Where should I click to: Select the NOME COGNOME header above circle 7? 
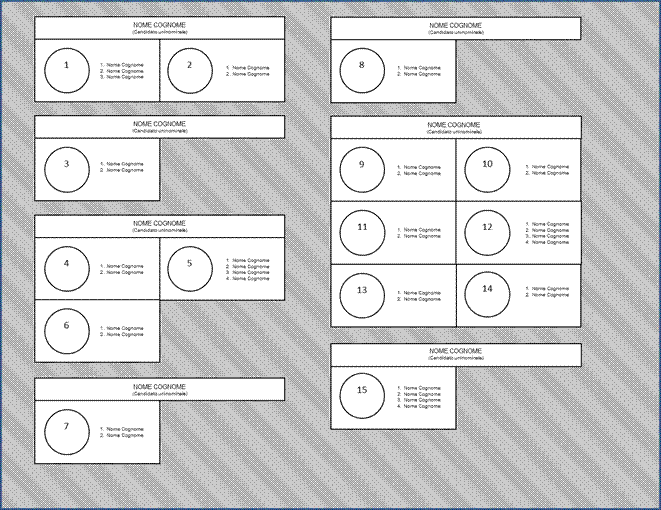(x=160, y=389)
